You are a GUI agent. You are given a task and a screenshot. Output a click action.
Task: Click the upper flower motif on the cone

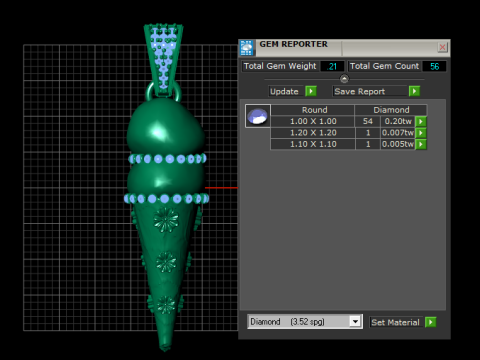[166, 220]
